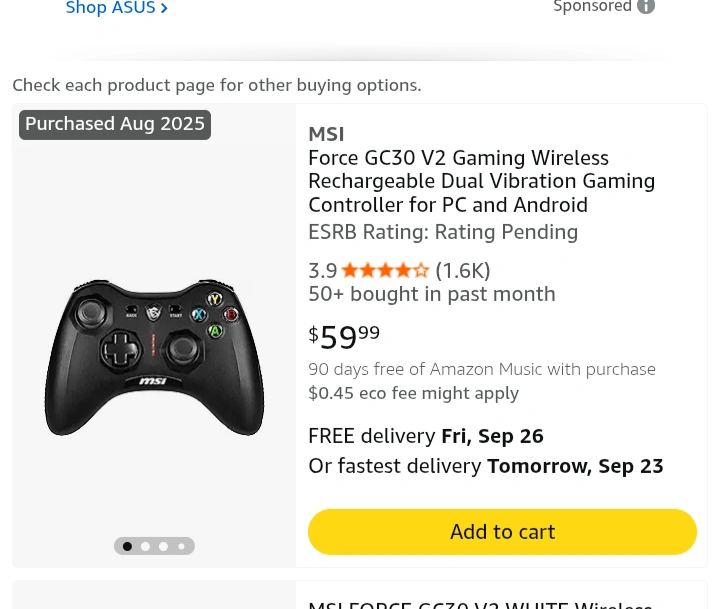This screenshot has width=720, height=609.
Task: Tap the Purchased Aug 2025 badge
Action: [115, 124]
